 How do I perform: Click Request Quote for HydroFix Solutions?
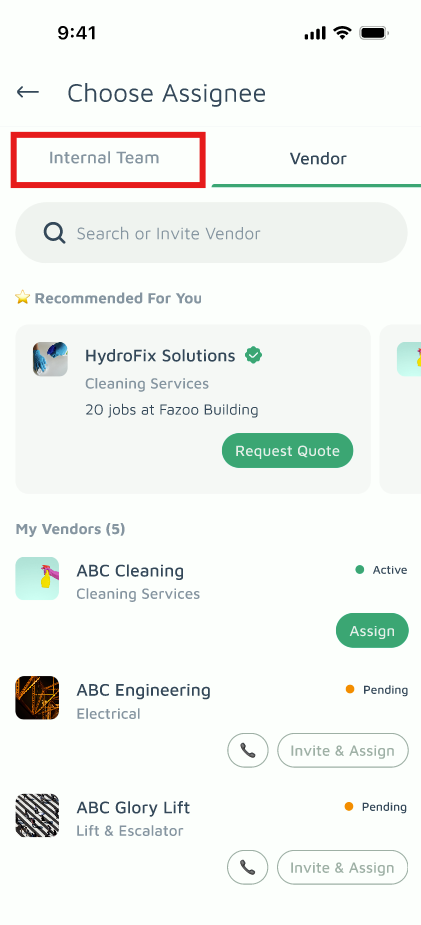click(287, 451)
